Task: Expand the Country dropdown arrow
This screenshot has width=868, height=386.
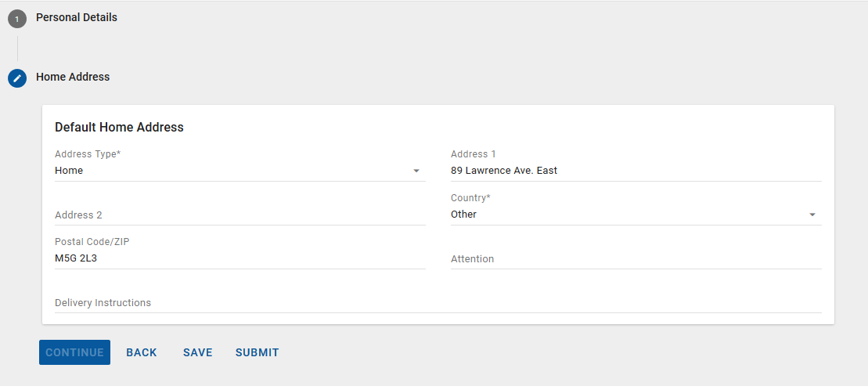Action: [812, 215]
